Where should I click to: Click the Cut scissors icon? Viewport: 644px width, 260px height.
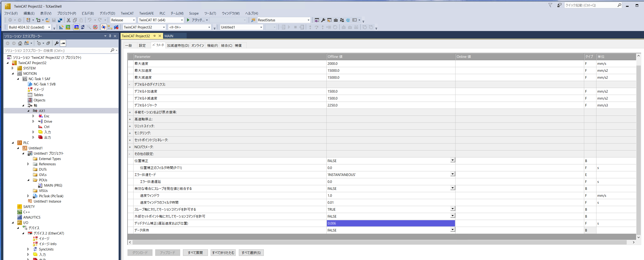69,20
